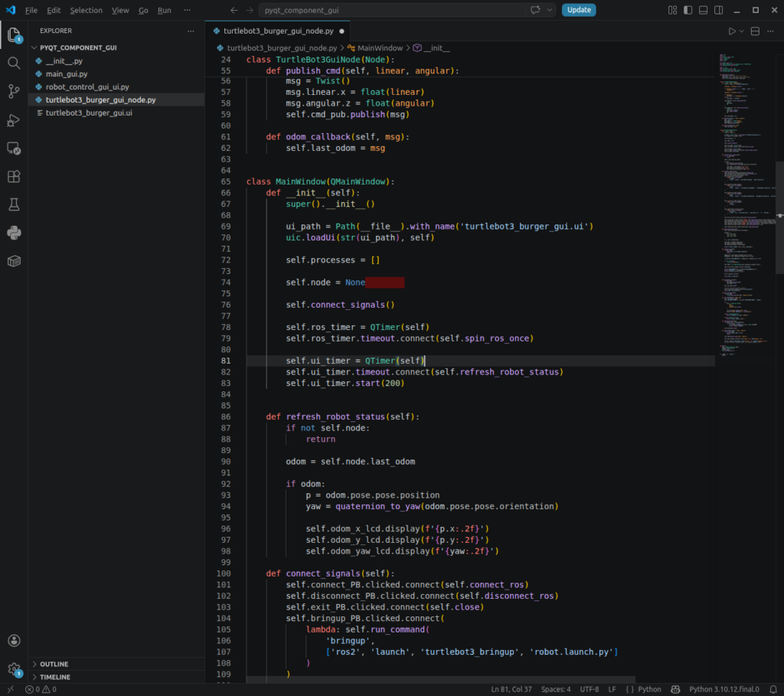Screen dimensions: 784x696
Task: Select turtlebot3_burger_gui_node.py in the Explorer
Action: click(116, 100)
